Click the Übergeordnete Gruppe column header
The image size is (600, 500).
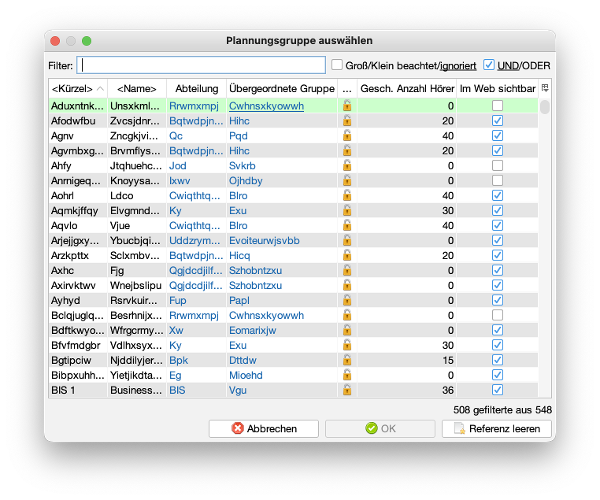point(281,89)
